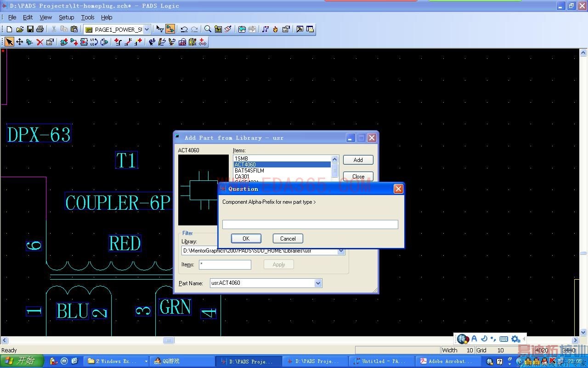Click the Open folder icon
The height and width of the screenshot is (368, 588).
[x=20, y=29]
